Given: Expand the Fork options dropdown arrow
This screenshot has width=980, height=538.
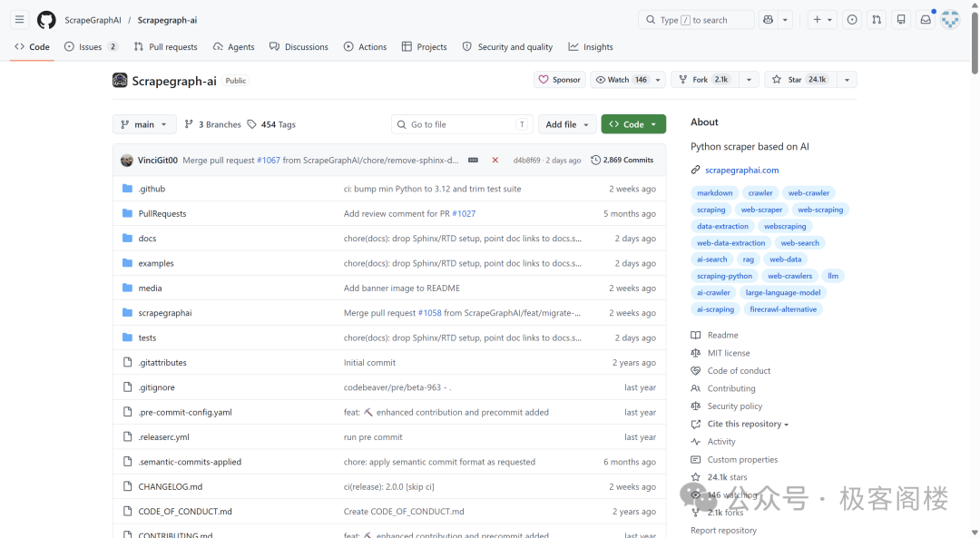Looking at the screenshot, I should pyautogui.click(x=749, y=79).
